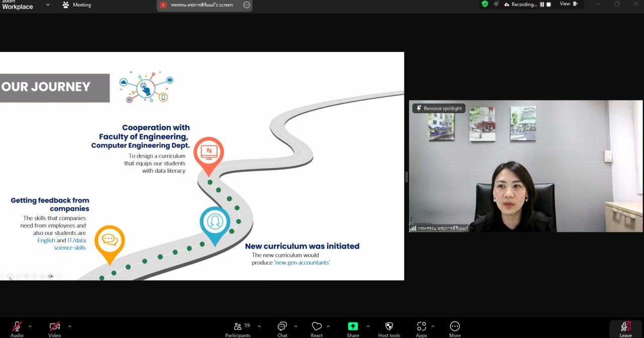Stop the recording
644x338 pixels.
pyautogui.click(x=549, y=5)
